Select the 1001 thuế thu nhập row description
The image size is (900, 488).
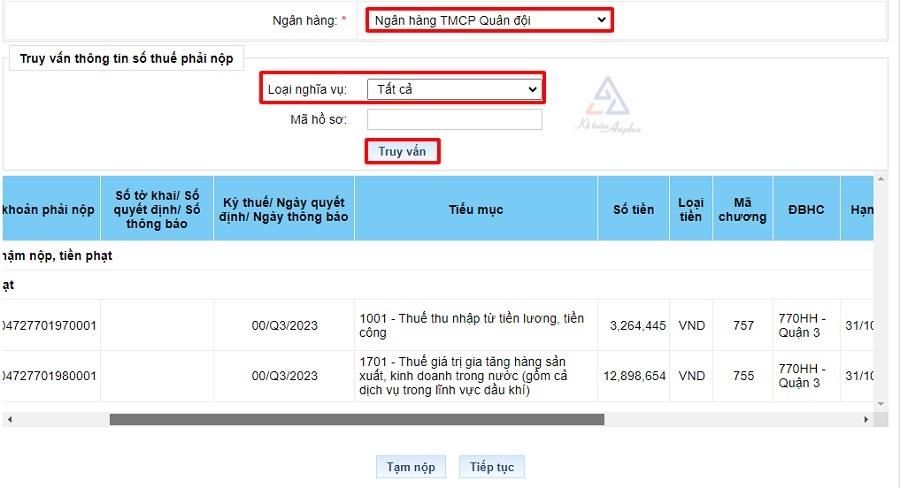coord(474,325)
